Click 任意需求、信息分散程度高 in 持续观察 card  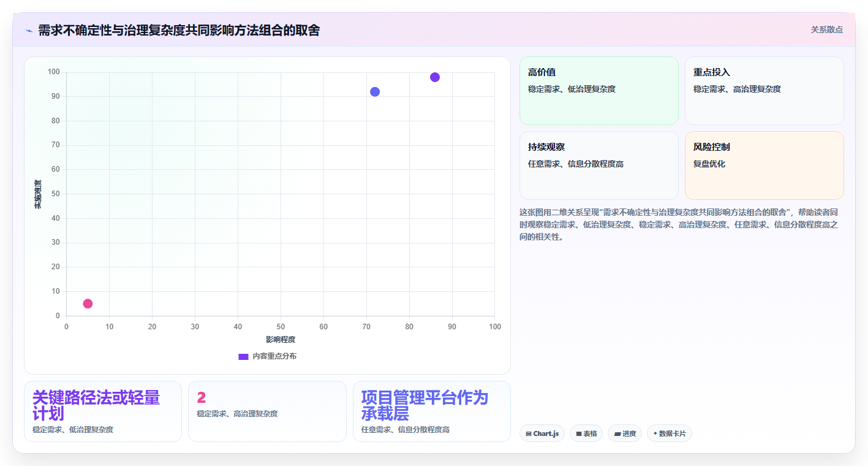click(576, 164)
